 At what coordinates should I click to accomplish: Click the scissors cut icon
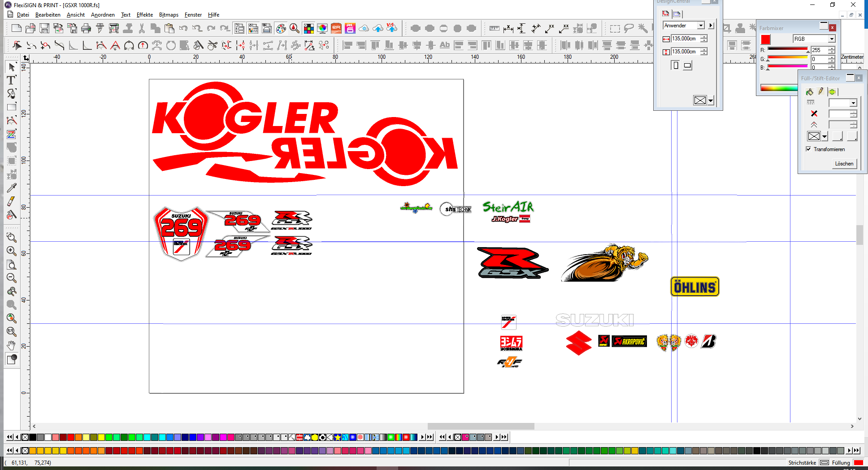pyautogui.click(x=142, y=29)
